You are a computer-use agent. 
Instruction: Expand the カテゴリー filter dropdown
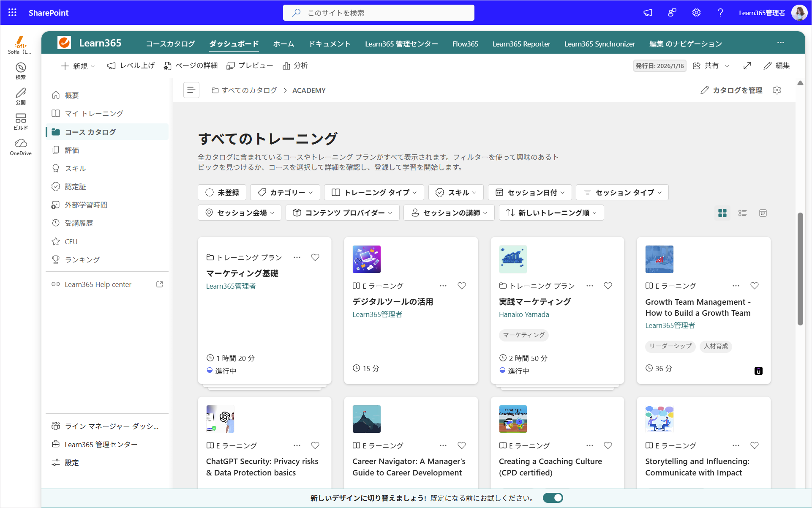click(285, 192)
